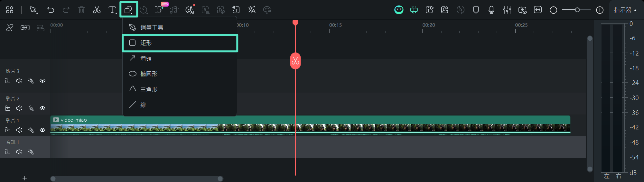Select the Text tool icon
Viewport: 644px width, 182px height.
112,10
